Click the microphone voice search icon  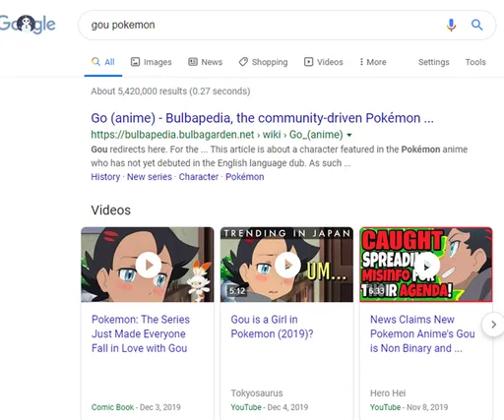(451, 25)
